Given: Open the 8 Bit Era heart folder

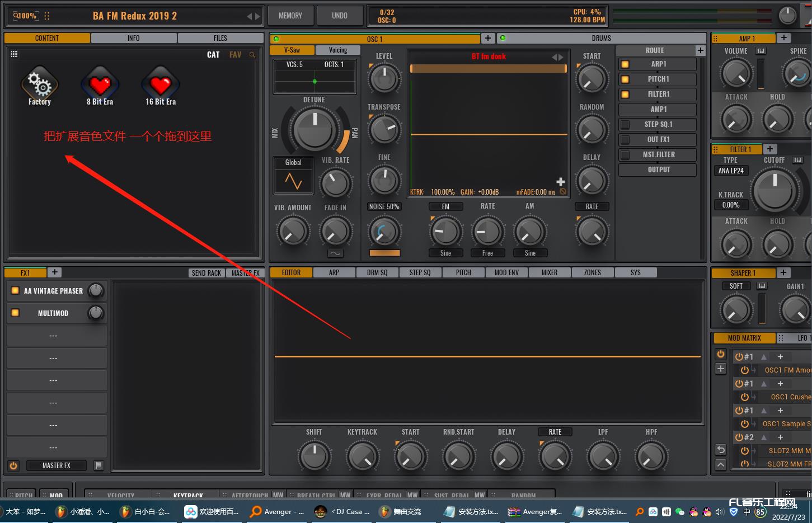Looking at the screenshot, I should tap(100, 85).
